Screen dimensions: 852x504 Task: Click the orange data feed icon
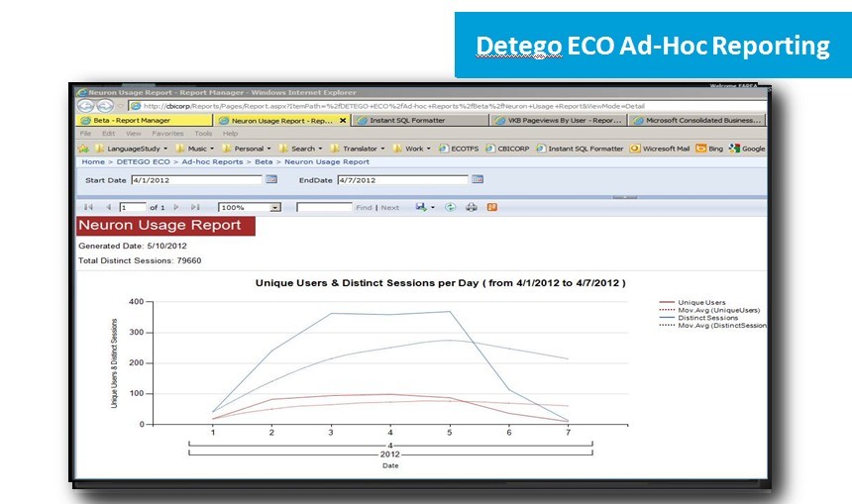[x=491, y=207]
